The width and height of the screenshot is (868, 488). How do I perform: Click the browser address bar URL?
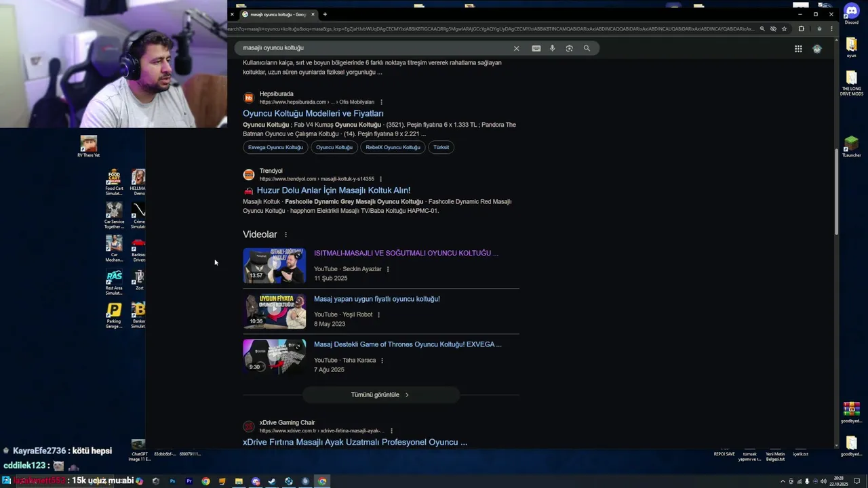pyautogui.click(x=490, y=29)
